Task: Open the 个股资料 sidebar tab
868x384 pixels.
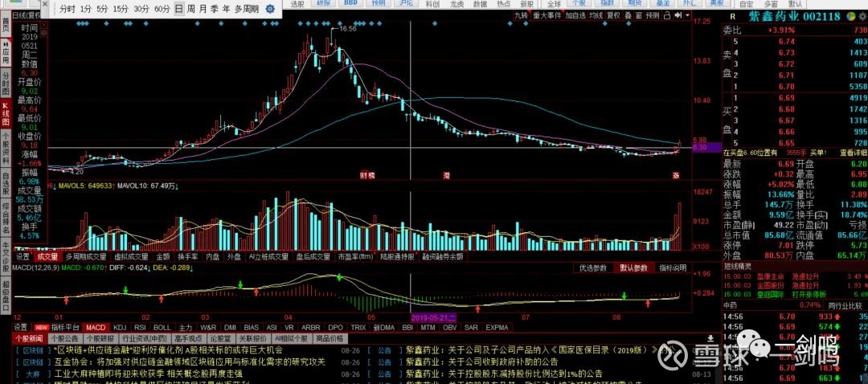Action: click(6, 148)
